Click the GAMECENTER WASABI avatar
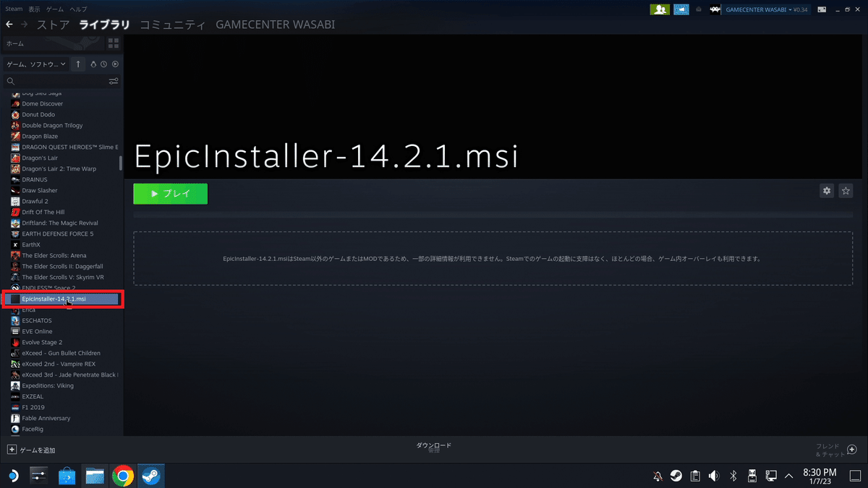Image resolution: width=868 pixels, height=488 pixels. click(714, 9)
